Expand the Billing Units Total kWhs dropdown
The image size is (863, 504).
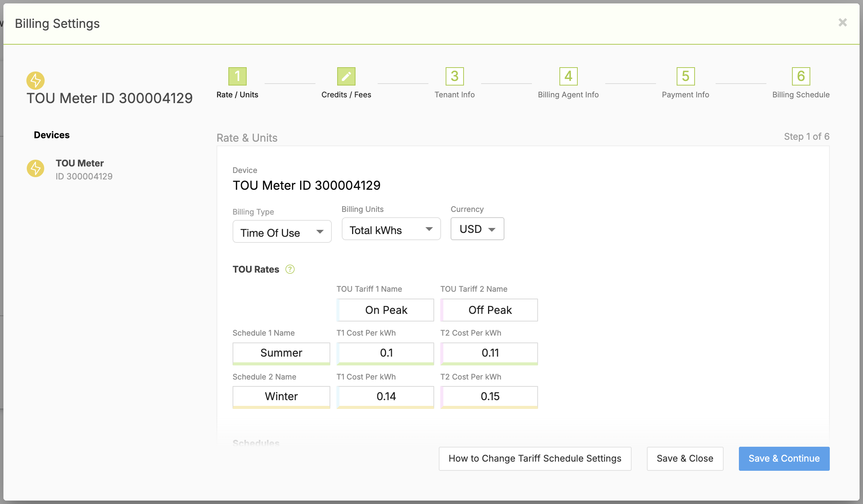click(x=391, y=229)
